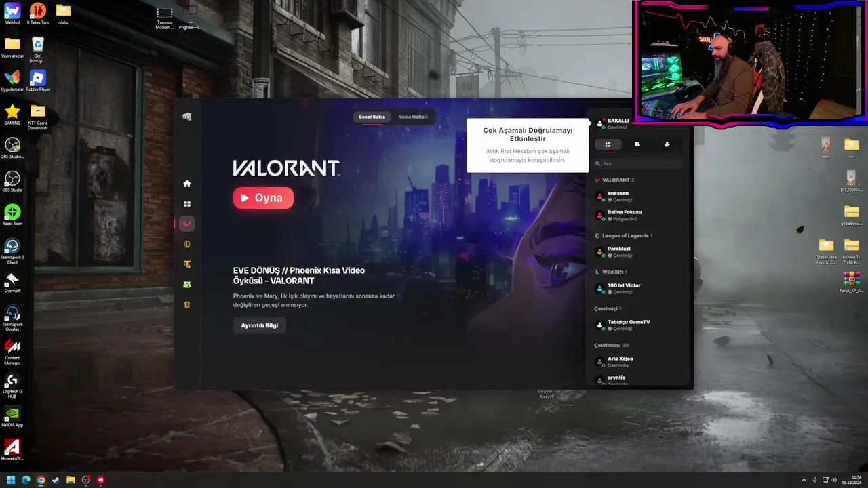Open Logitech G HUB desktop shortcut

coord(12,386)
